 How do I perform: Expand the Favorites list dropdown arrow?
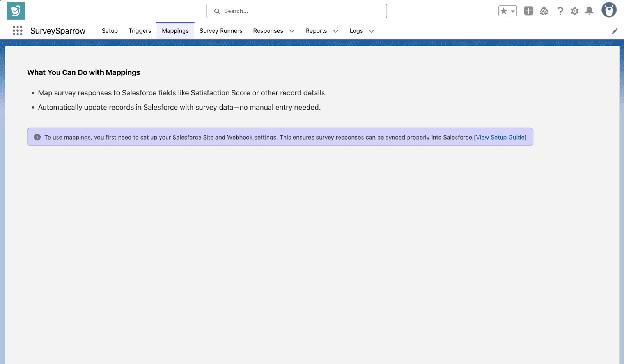(513, 11)
